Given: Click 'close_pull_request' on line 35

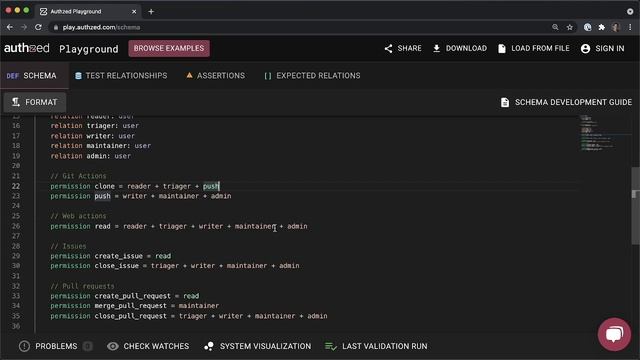Looking at the screenshot, I should click(131, 316).
